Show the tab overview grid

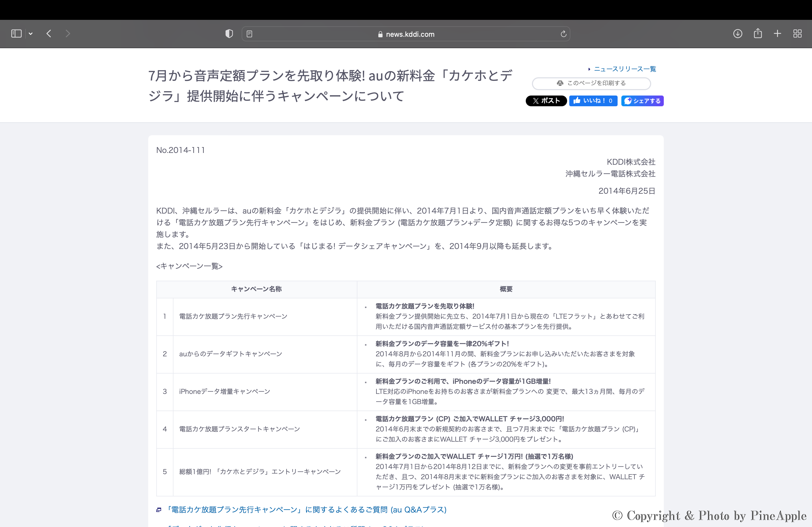797,33
